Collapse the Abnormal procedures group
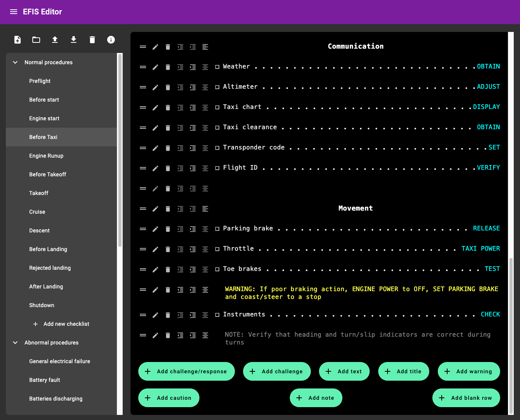 click(x=15, y=343)
